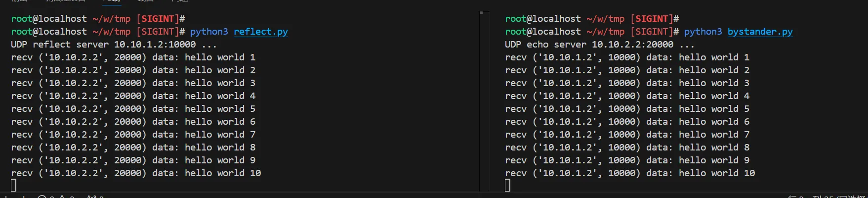Open the reflect.py file link
This screenshot has height=198, width=868.
pyautogui.click(x=260, y=32)
